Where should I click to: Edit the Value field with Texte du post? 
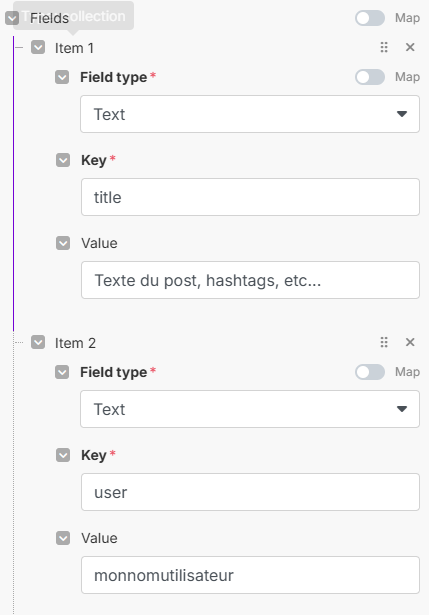point(250,280)
